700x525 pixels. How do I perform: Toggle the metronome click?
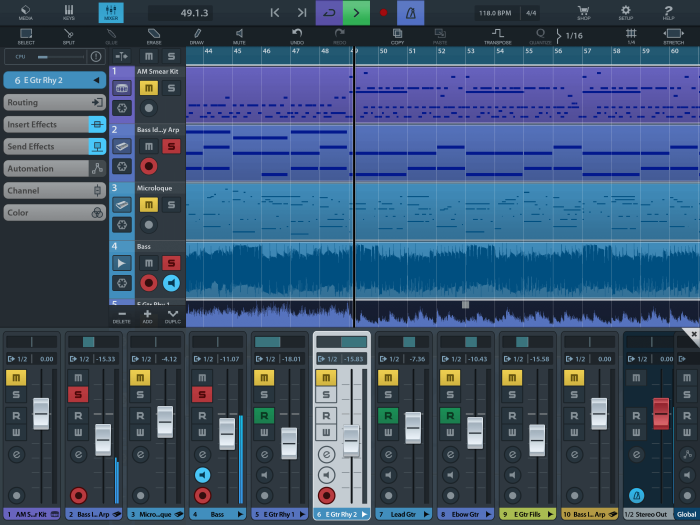tap(410, 12)
